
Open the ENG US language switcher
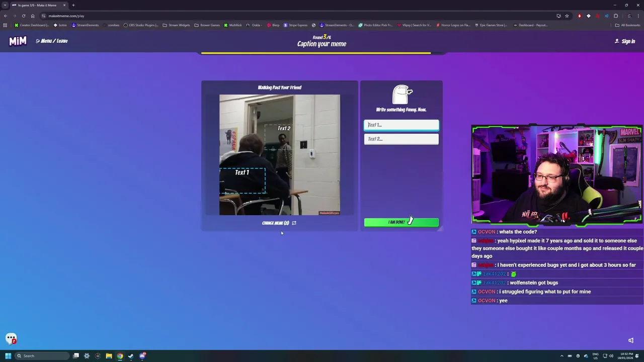point(596,356)
